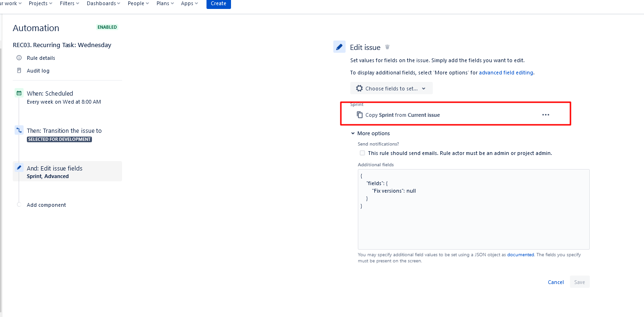Click the gear icon in Choose fields
644x317 pixels.
359,89
